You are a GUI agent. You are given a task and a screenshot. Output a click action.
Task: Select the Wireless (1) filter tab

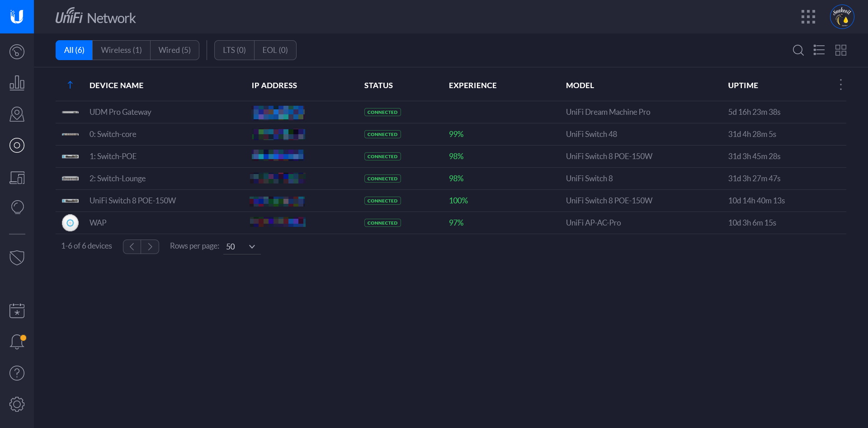(121, 50)
